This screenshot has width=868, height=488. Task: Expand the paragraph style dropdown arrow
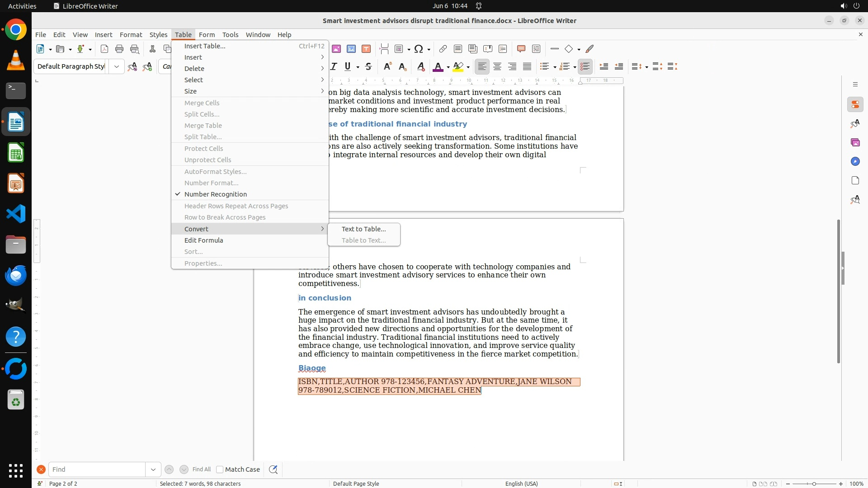coord(117,67)
